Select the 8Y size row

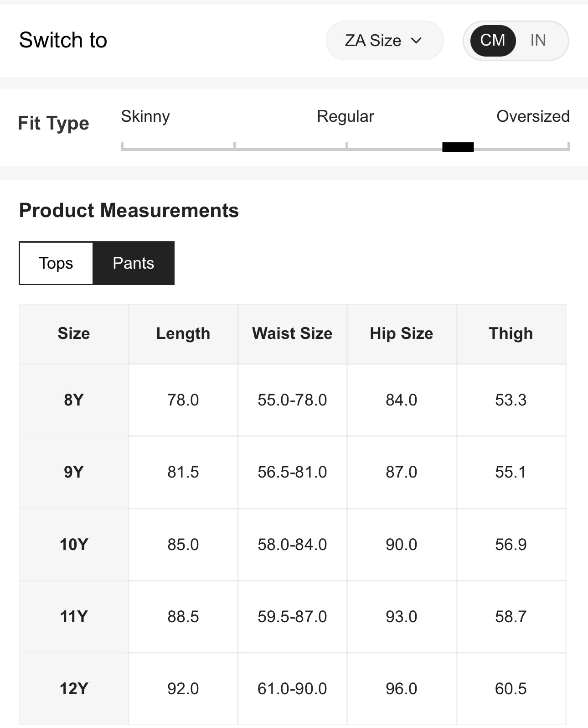click(x=74, y=400)
